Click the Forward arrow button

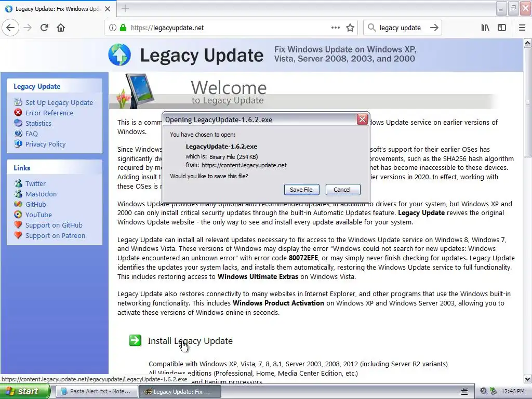tap(28, 28)
